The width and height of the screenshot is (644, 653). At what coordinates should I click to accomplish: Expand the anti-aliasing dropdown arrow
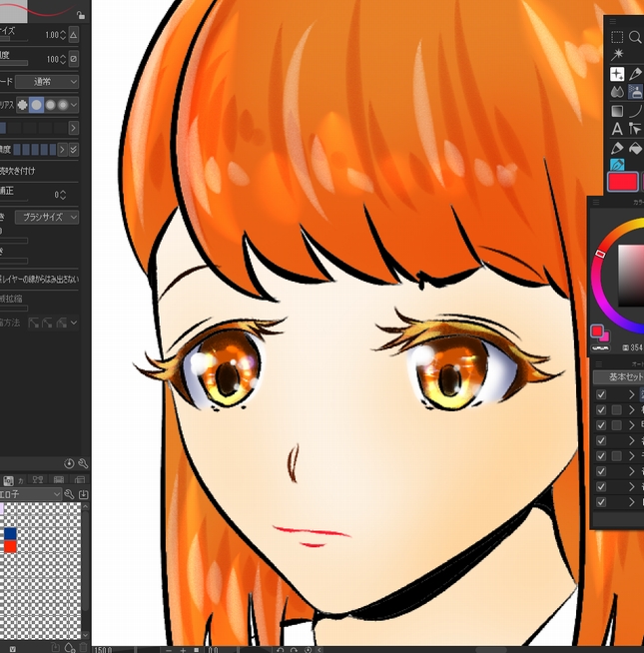click(x=74, y=105)
